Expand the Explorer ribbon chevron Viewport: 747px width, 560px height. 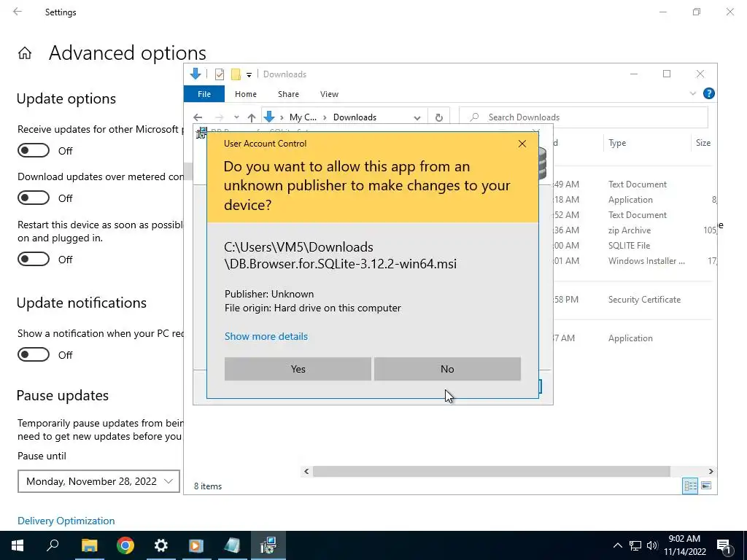click(x=693, y=93)
